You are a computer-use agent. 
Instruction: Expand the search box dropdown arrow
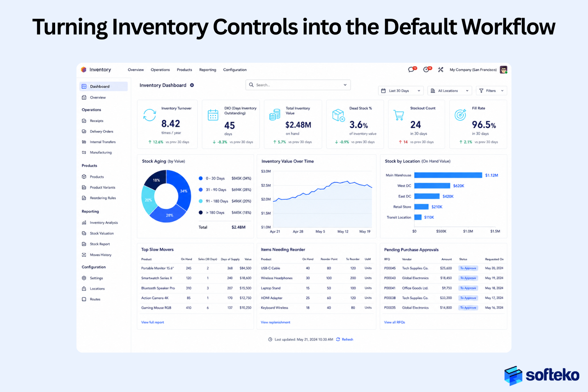(x=345, y=85)
